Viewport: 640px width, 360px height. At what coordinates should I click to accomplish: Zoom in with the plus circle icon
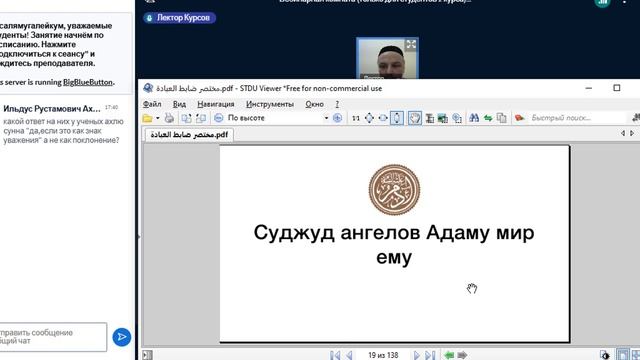pyautogui.click(x=337, y=118)
